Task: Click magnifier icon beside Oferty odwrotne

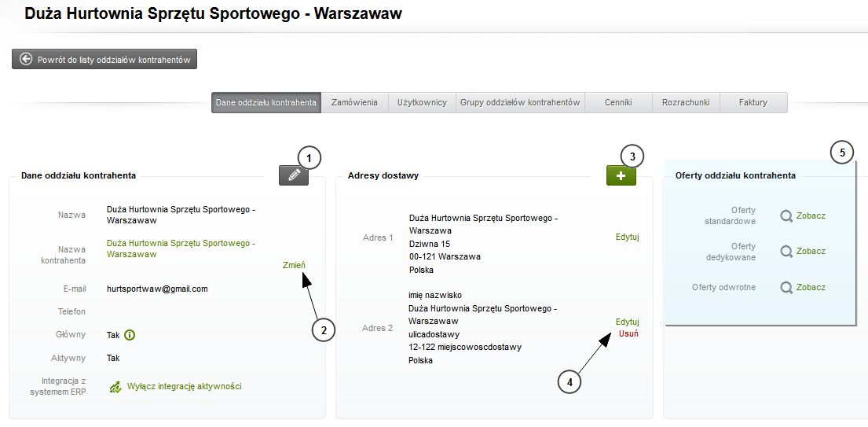Action: tap(786, 288)
